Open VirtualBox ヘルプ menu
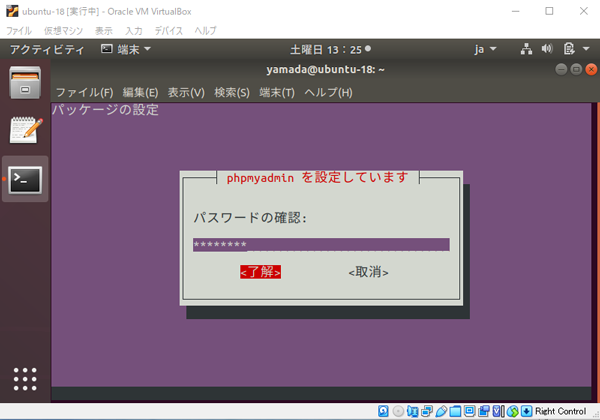Viewport: 600px width, 420px height. coord(205,31)
